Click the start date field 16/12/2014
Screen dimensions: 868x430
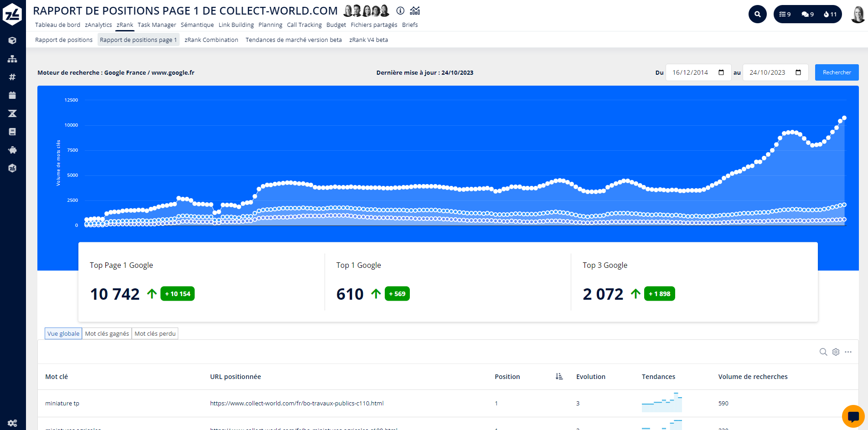pyautogui.click(x=698, y=72)
